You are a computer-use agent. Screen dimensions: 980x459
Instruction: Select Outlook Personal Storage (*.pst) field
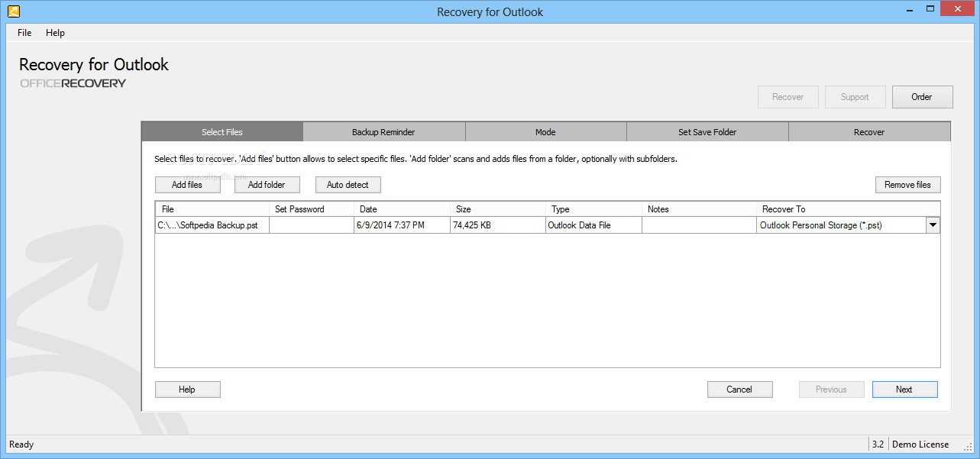pos(841,225)
